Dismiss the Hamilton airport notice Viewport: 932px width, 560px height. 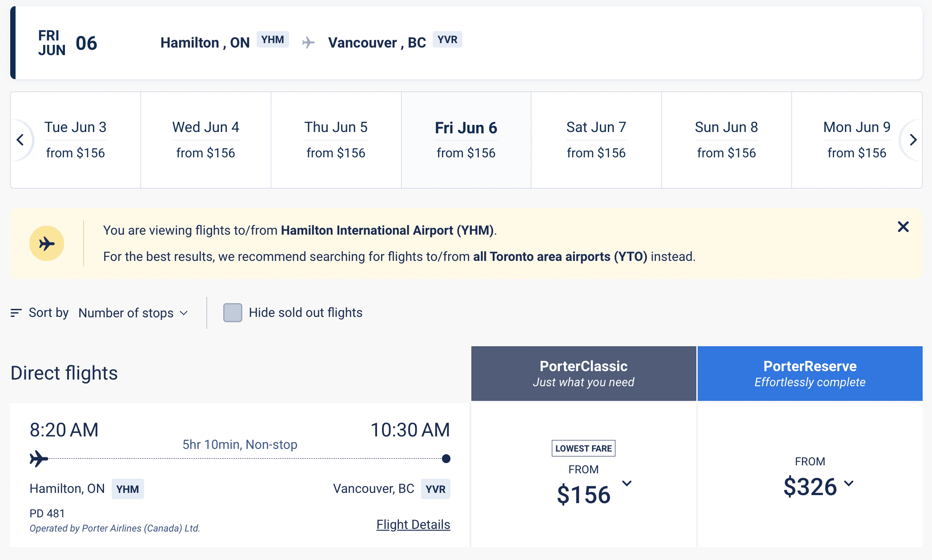click(x=903, y=227)
